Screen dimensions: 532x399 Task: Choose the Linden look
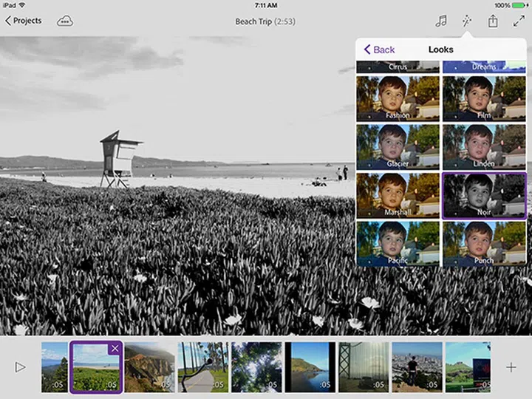(x=484, y=146)
